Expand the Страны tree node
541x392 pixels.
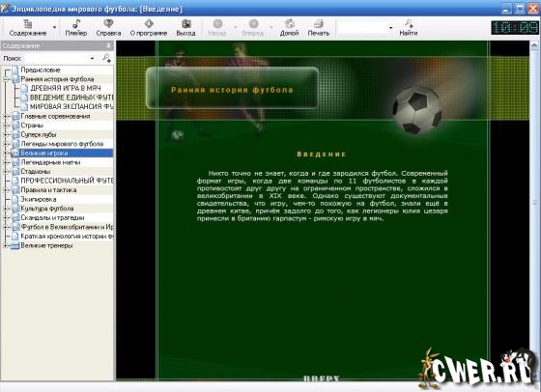coord(6,126)
